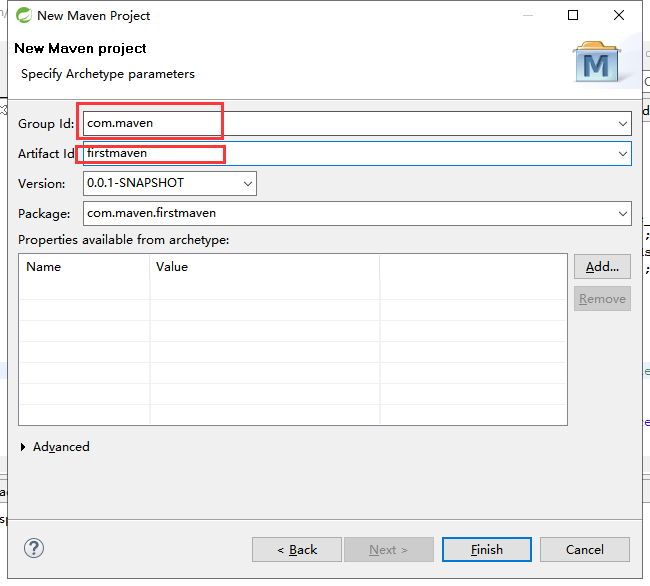Minimize the New Maven Project window
The image size is (650, 586).
[528, 15]
